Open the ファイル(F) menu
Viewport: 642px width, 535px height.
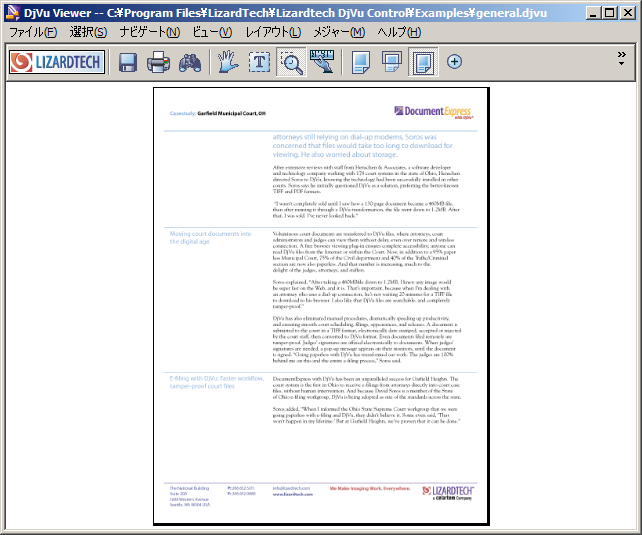33,32
